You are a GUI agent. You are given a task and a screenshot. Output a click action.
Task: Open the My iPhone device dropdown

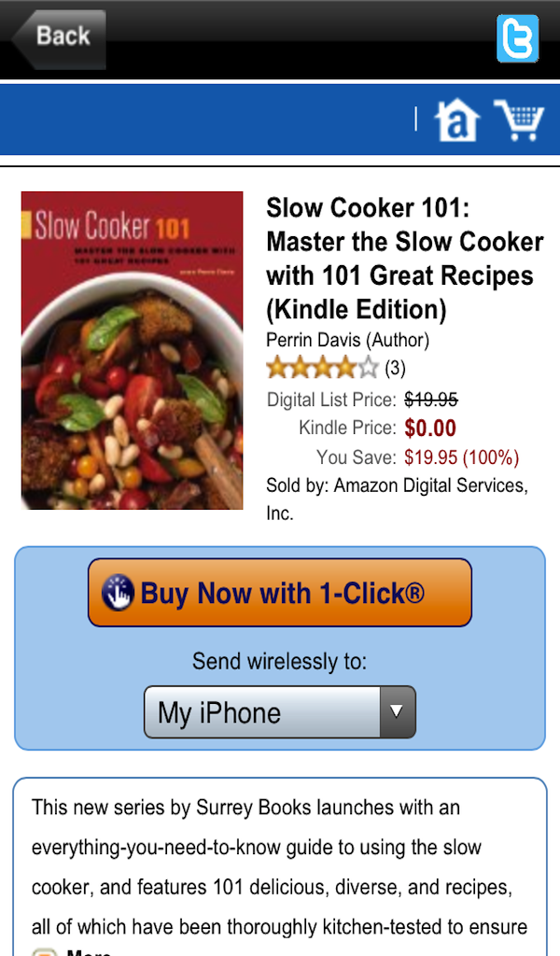coord(280,712)
